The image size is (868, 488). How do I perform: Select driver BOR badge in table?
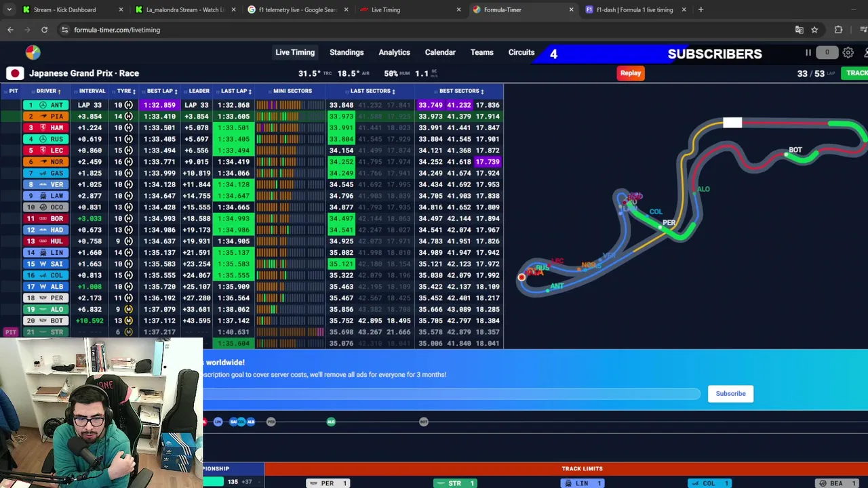[x=45, y=219]
